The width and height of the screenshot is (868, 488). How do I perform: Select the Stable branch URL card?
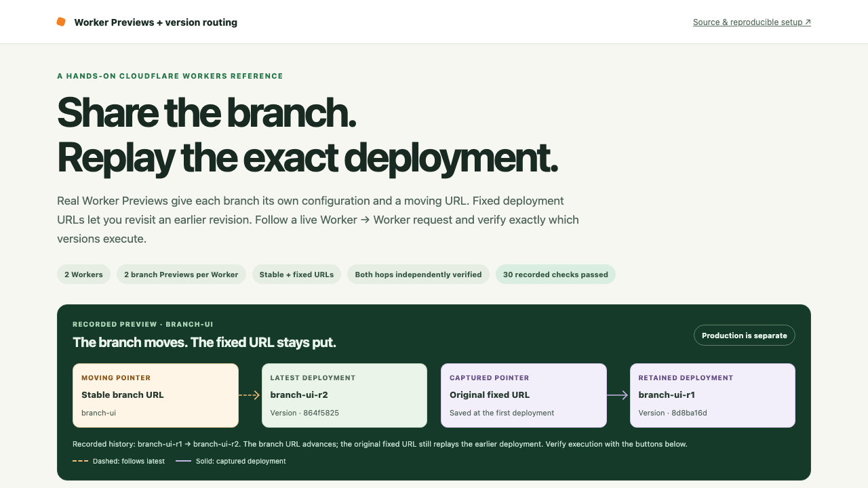(x=155, y=396)
